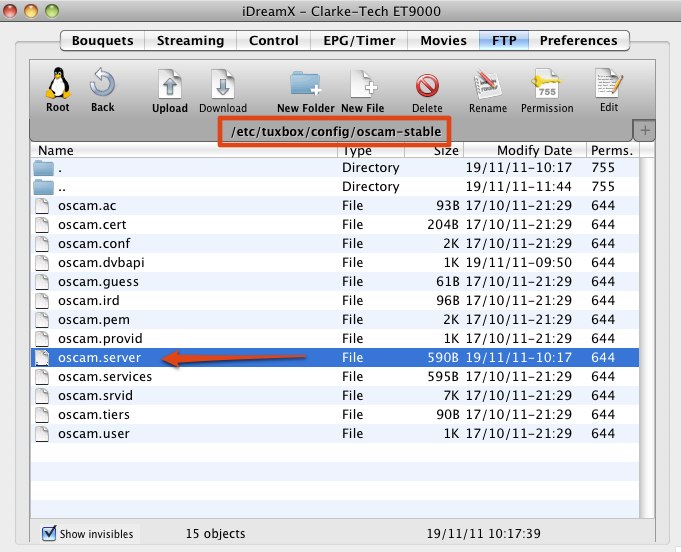Click the macOS yellow minimize button
The height and width of the screenshot is (552, 681).
31,11
